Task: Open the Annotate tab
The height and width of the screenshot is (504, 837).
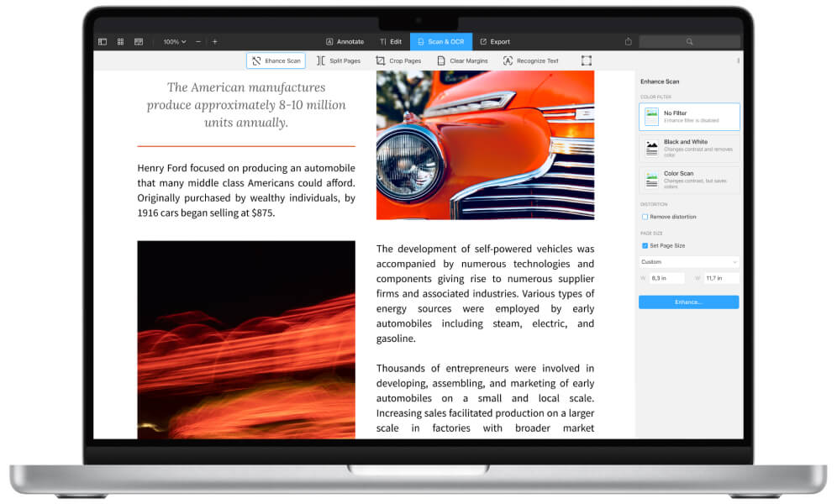Action: pyautogui.click(x=345, y=41)
